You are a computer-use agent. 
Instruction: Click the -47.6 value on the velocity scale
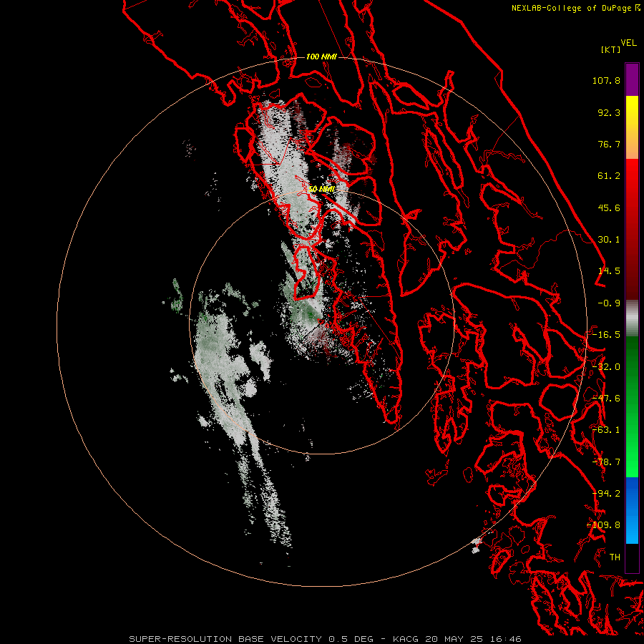tap(606, 399)
